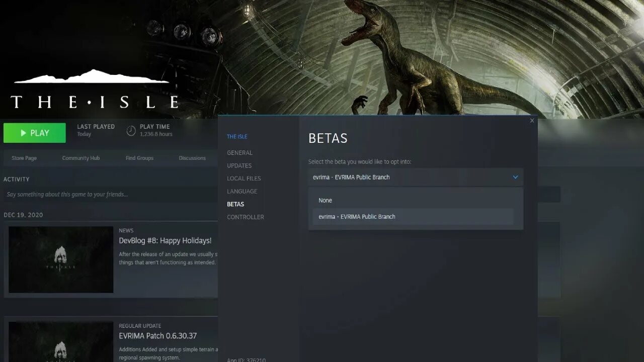This screenshot has width=644, height=362.
Task: Click THE ISLE heading in sidebar
Action: (237, 137)
